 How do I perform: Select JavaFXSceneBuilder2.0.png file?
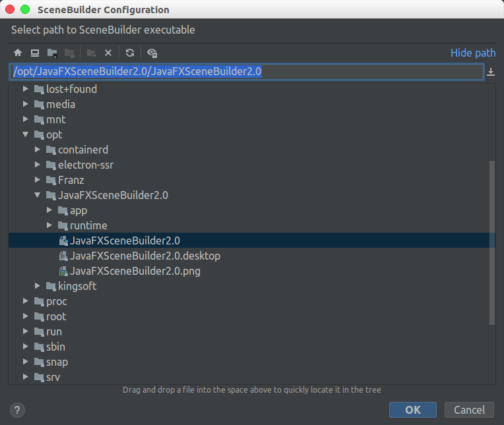click(x=135, y=271)
